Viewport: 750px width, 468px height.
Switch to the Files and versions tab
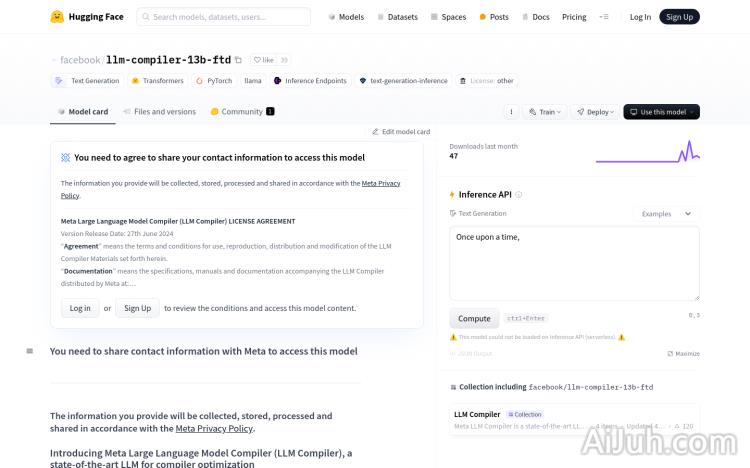click(159, 112)
